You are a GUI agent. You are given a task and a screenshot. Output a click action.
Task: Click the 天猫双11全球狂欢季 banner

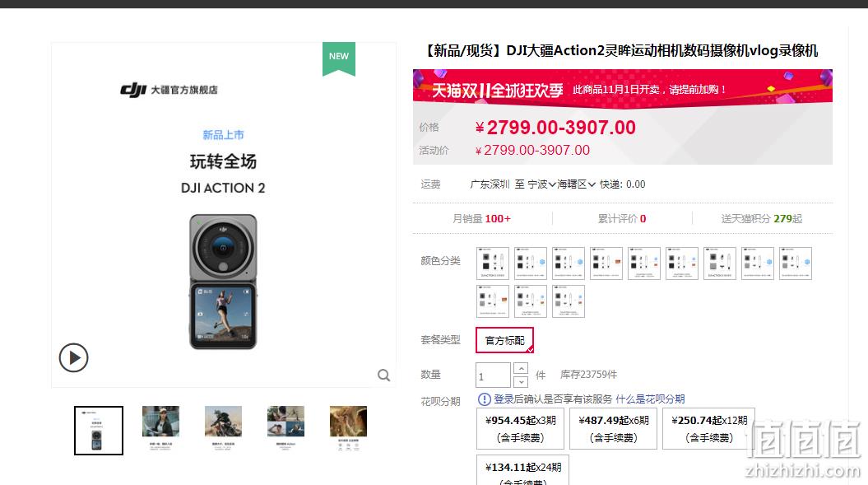(x=623, y=87)
